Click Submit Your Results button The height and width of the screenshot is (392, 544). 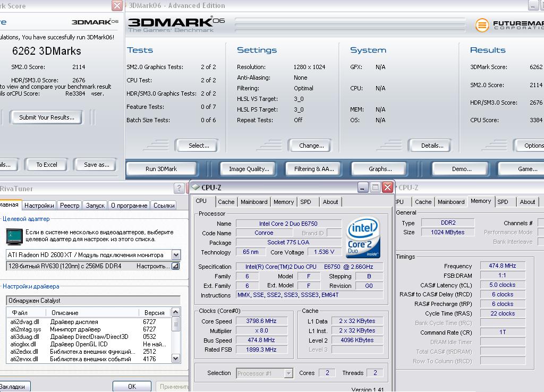pyautogui.click(x=47, y=117)
